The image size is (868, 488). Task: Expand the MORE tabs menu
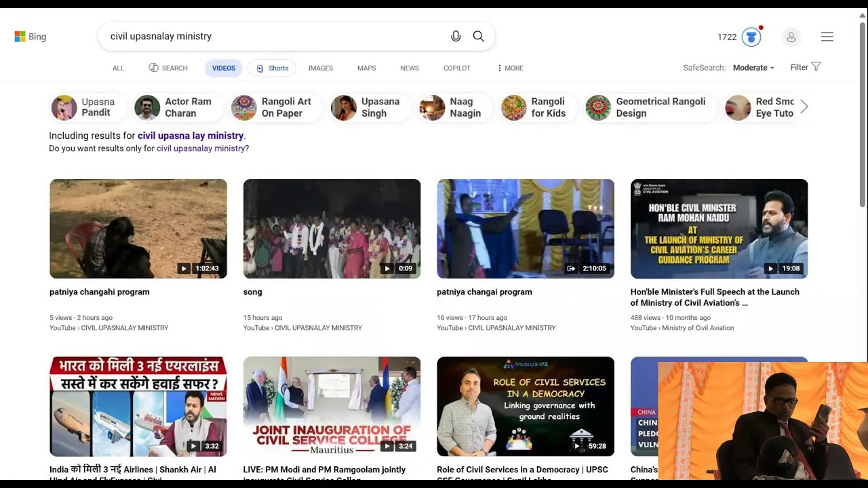click(510, 68)
